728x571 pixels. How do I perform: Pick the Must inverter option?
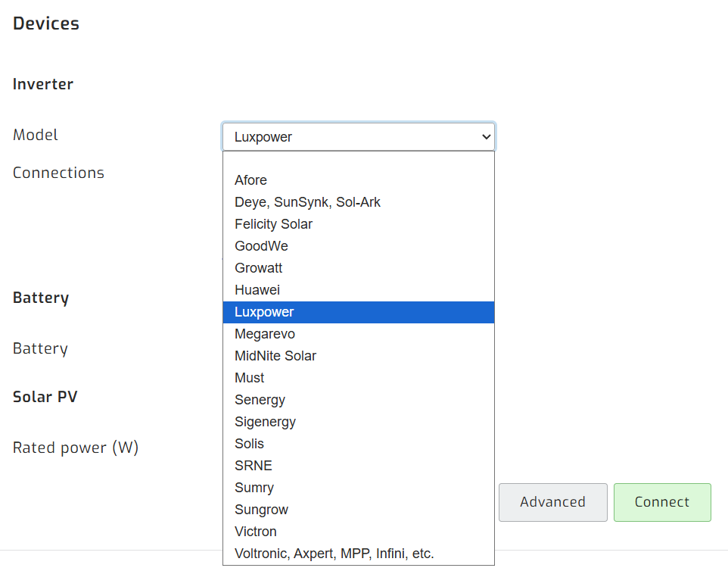pos(250,378)
